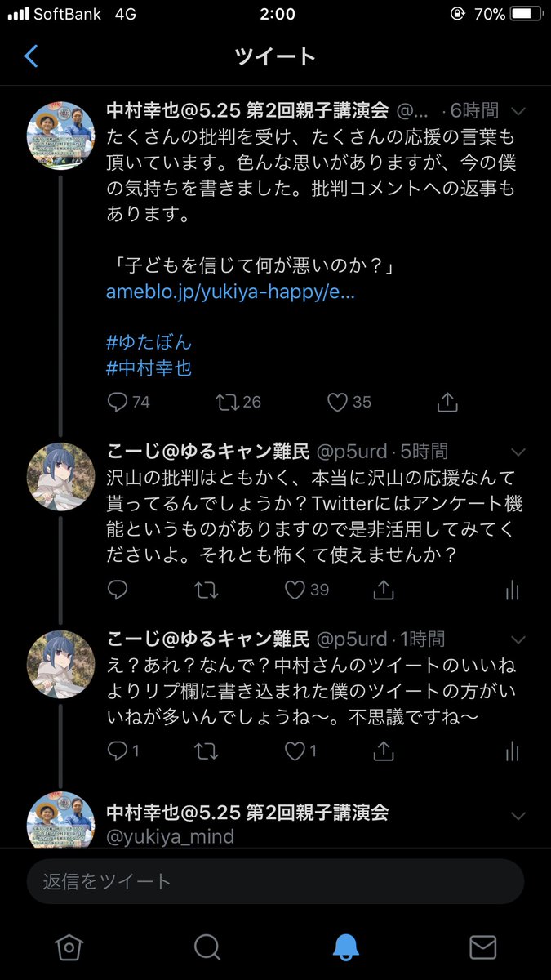Screen dimensions: 551x980
Task: Expand options menu for こーじ's first reply
Action: [518, 452]
